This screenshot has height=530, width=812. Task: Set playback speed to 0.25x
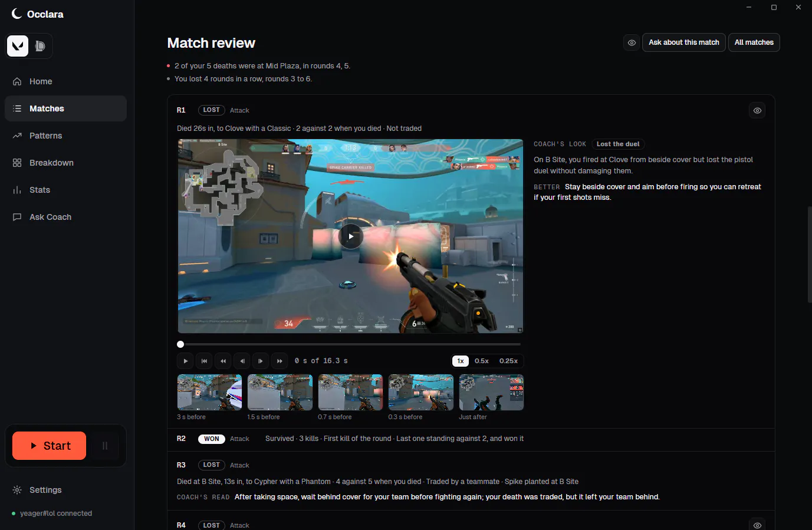click(x=508, y=361)
